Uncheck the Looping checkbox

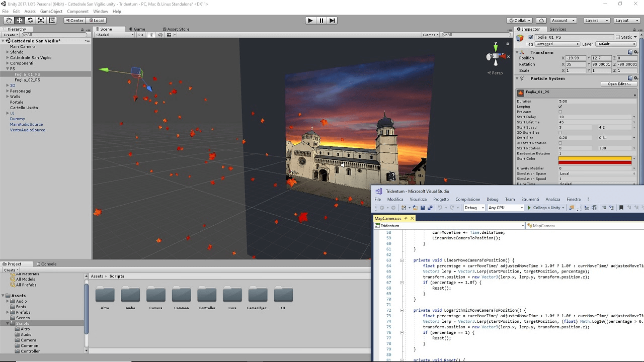point(560,107)
